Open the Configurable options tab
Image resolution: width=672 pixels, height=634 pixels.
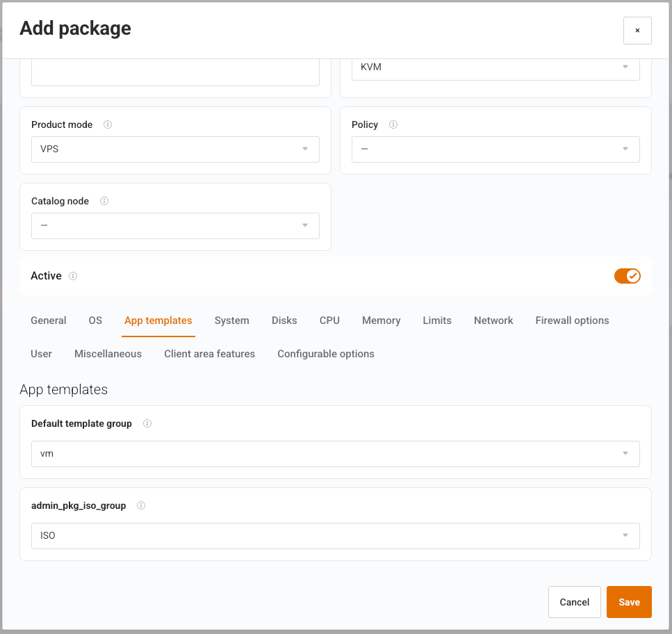(326, 354)
